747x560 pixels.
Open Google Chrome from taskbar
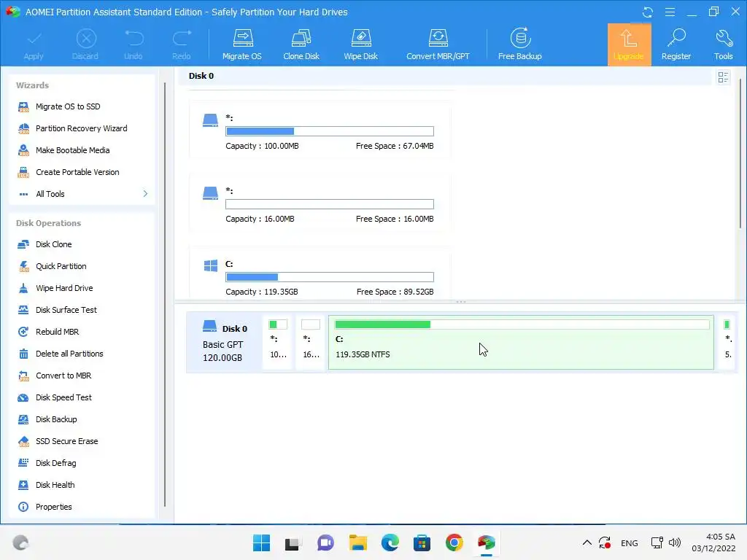pos(454,542)
